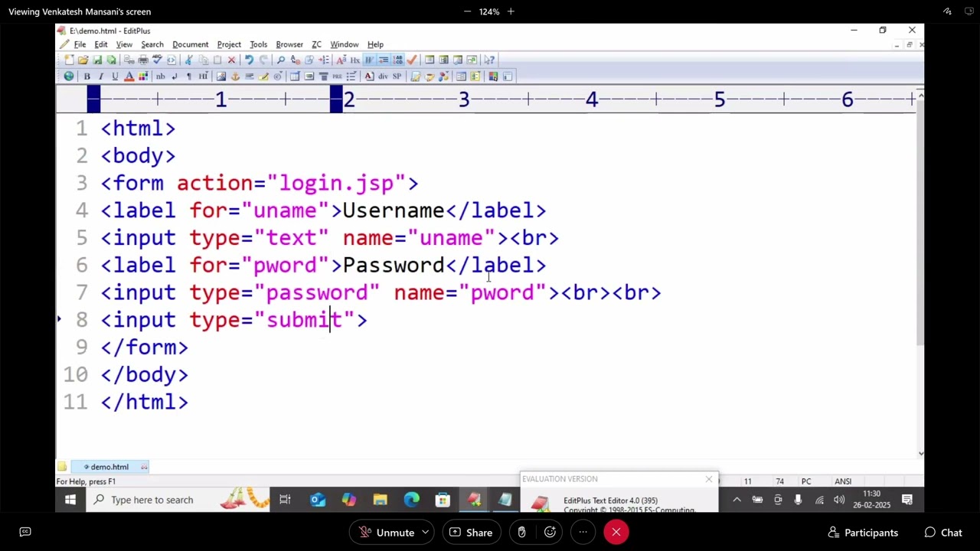The width and height of the screenshot is (980, 551).
Task: Open the Browser menu
Action: pos(289,44)
